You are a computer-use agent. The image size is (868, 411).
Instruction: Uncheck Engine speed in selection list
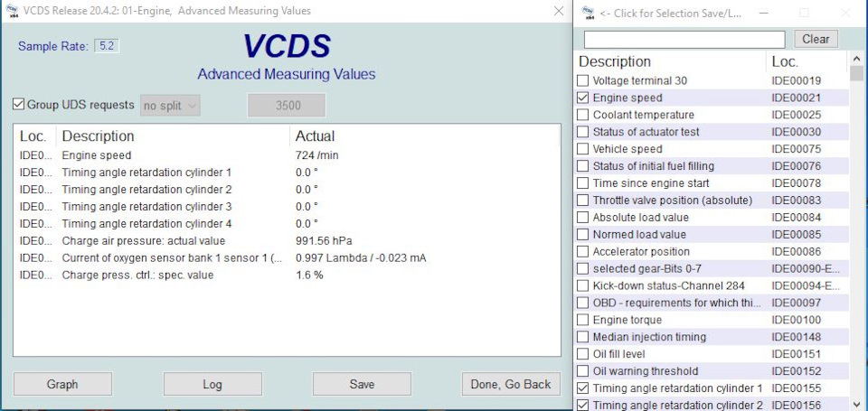583,98
